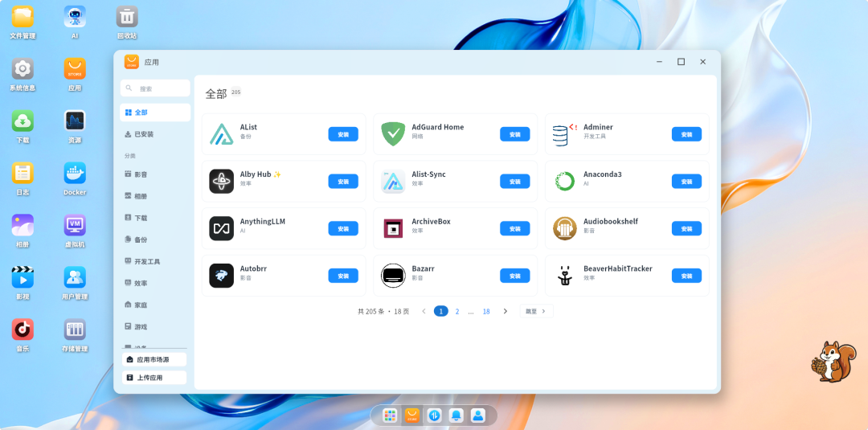Click the Autobrr rabbit logo

222,276
